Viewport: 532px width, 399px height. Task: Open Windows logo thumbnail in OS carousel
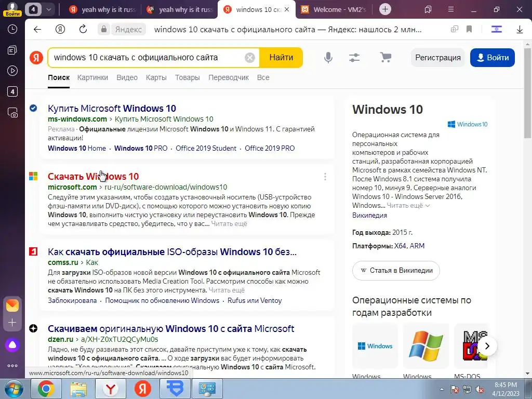coord(375,346)
